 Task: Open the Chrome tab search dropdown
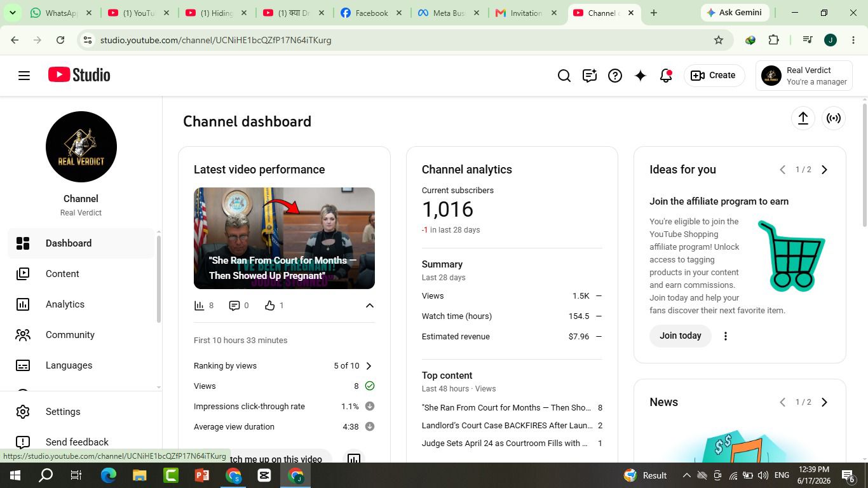click(x=12, y=13)
